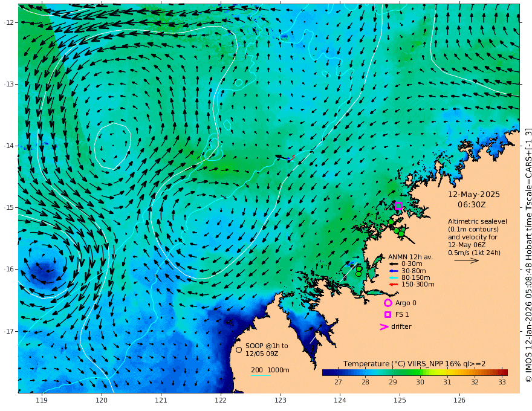Click the 0.5m/s (1kt 24h) text

(475, 253)
